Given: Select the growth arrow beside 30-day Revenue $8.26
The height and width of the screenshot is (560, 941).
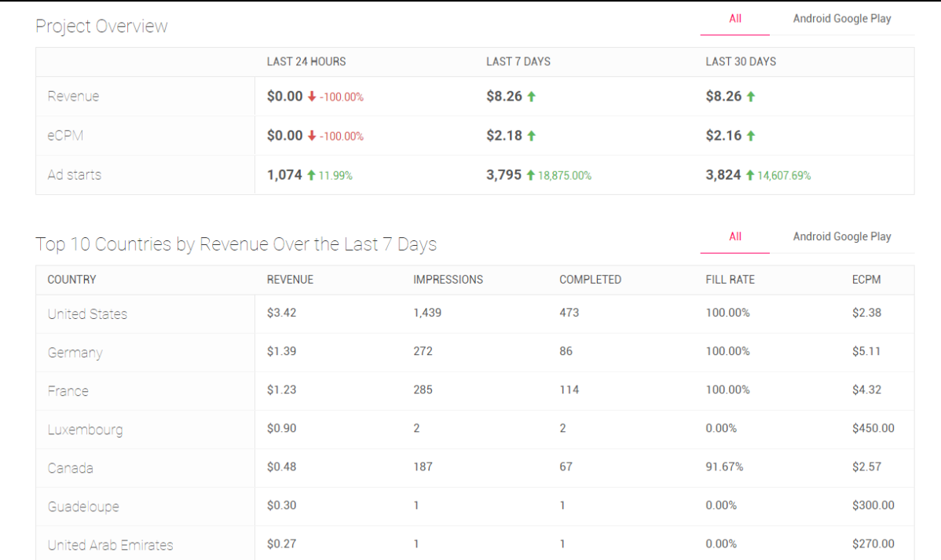Looking at the screenshot, I should pyautogui.click(x=752, y=96).
